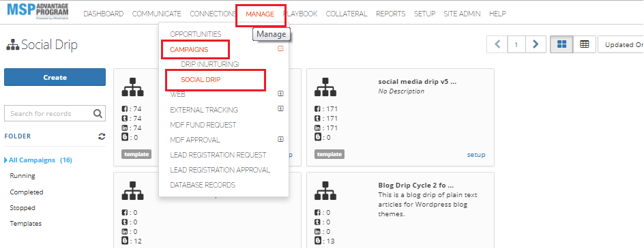
Task: Switch to table list view
Action: pos(585,44)
